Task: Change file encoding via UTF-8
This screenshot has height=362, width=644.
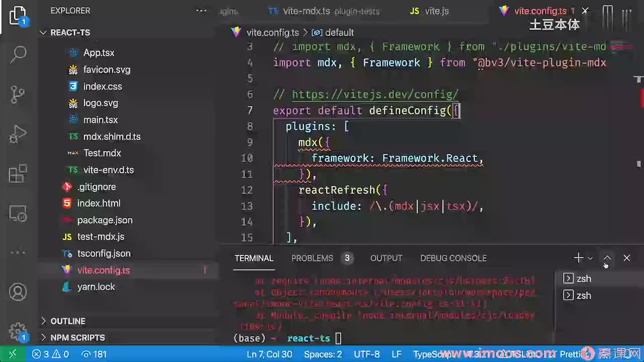Action: coord(367,354)
